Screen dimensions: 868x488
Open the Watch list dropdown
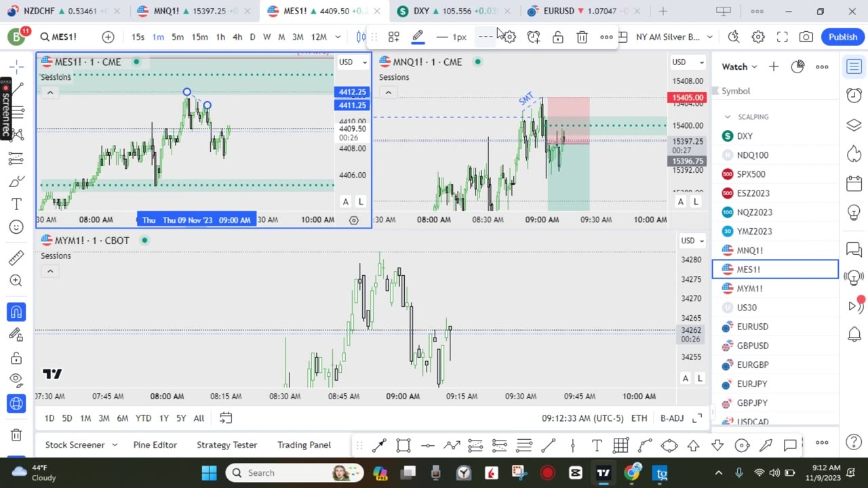click(739, 66)
